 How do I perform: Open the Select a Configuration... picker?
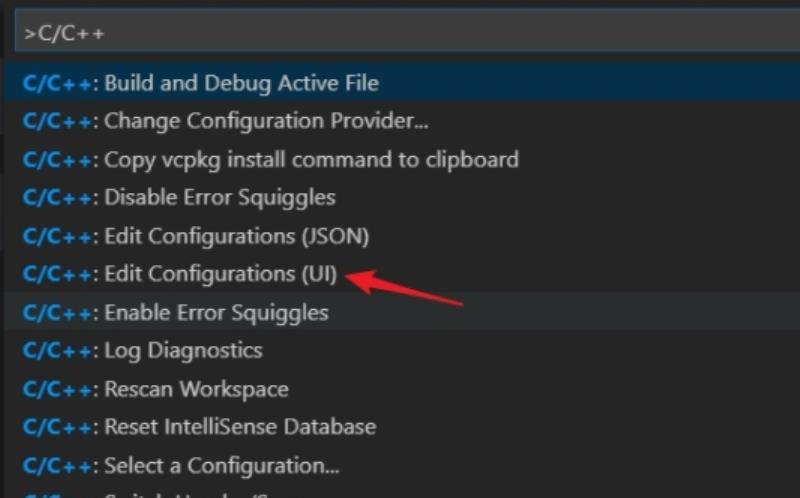pyautogui.click(x=402, y=465)
